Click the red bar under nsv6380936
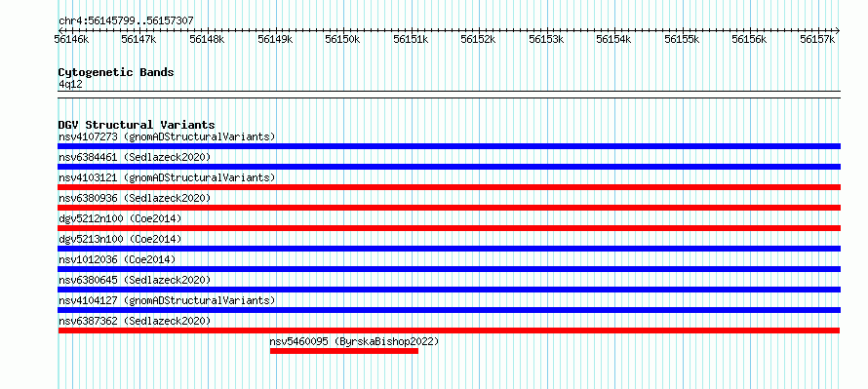The image size is (868, 389). (449, 208)
